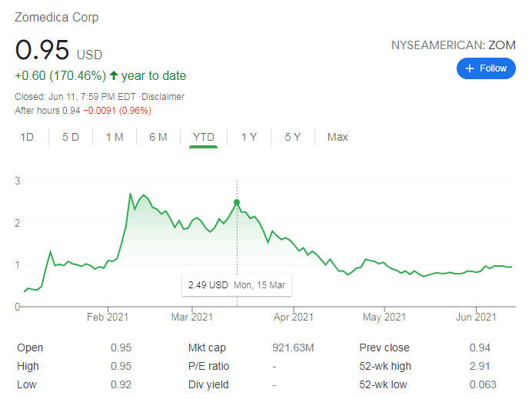Click the Low value 0.92
Image resolution: width=532 pixels, height=399 pixels.
pyautogui.click(x=121, y=384)
